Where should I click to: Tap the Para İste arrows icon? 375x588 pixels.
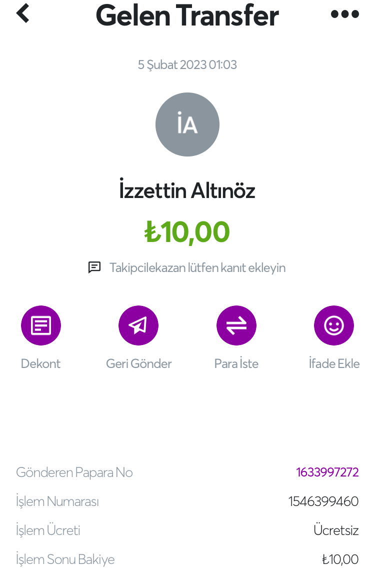coord(236,325)
